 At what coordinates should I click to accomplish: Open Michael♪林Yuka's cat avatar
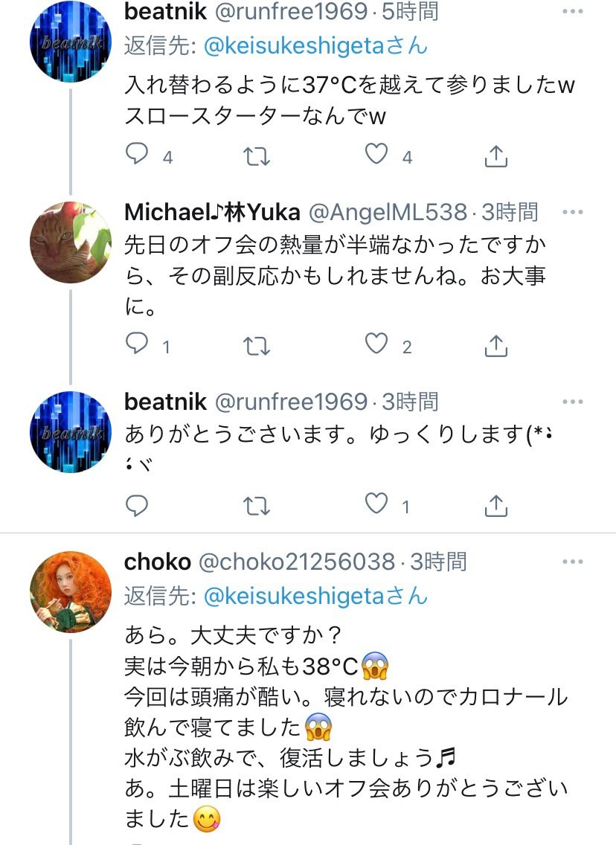71,242
